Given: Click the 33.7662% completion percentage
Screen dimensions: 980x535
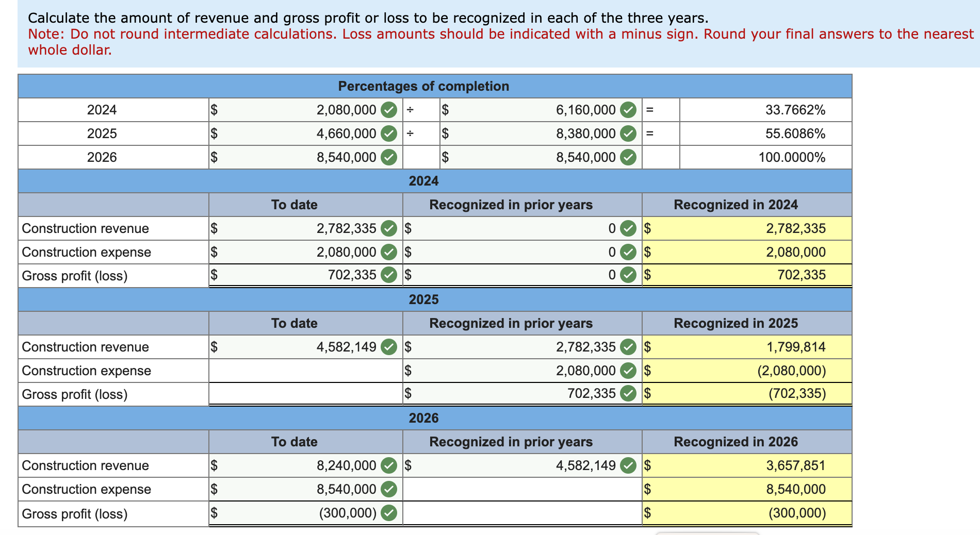Looking at the screenshot, I should point(795,110).
